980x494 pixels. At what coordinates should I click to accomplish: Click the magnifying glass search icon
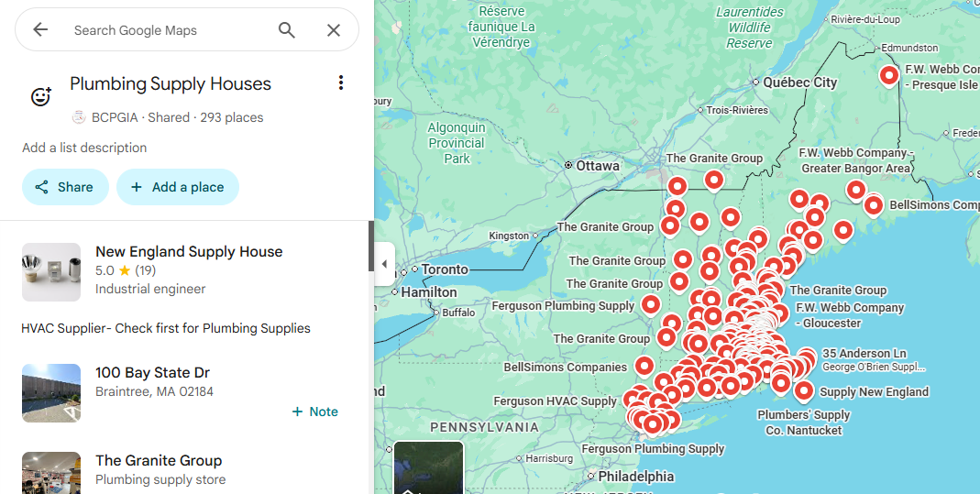pyautogui.click(x=287, y=30)
